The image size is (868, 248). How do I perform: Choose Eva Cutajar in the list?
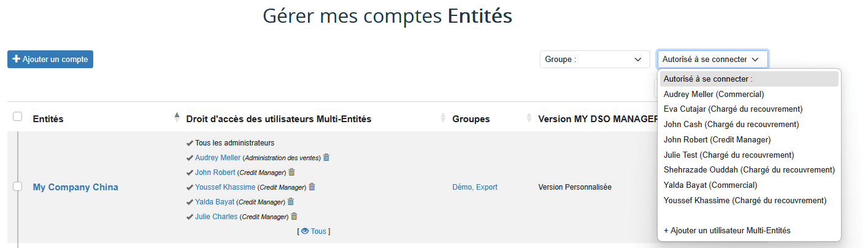749,109
